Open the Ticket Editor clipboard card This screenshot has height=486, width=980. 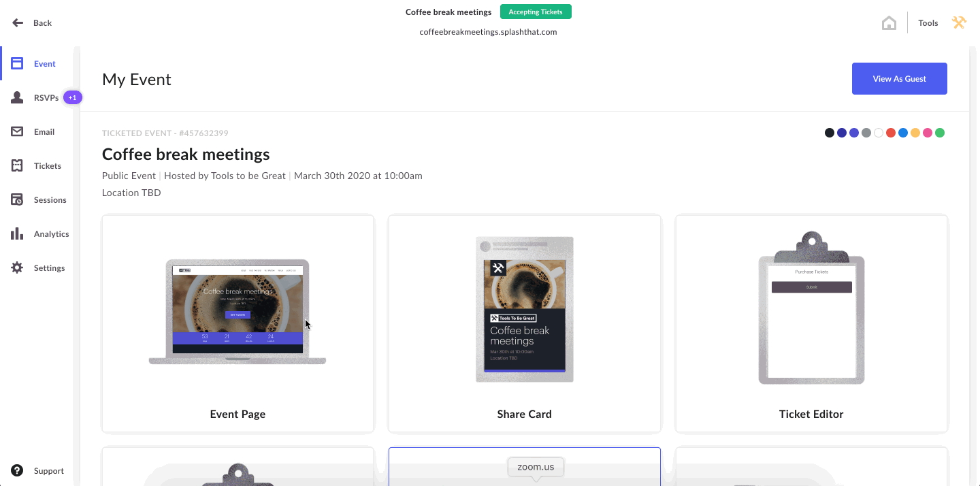pos(811,323)
